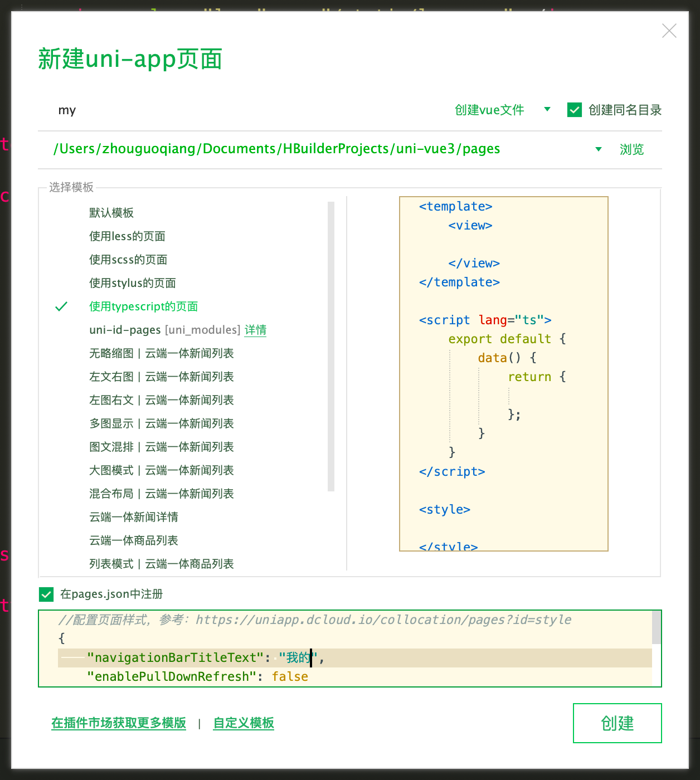
Task: Select 左图右文 | 云端一体新闻列表 template
Action: (162, 400)
